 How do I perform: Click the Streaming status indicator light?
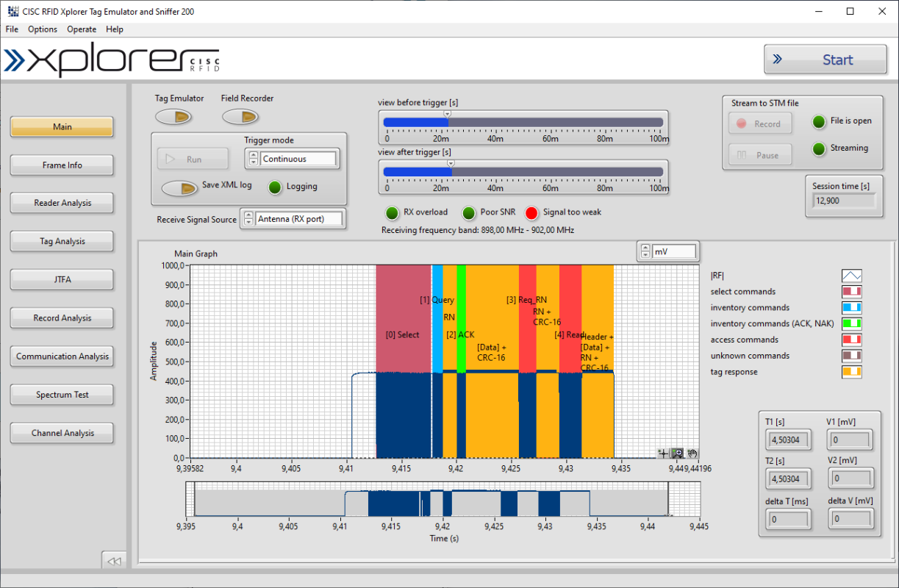click(x=819, y=148)
